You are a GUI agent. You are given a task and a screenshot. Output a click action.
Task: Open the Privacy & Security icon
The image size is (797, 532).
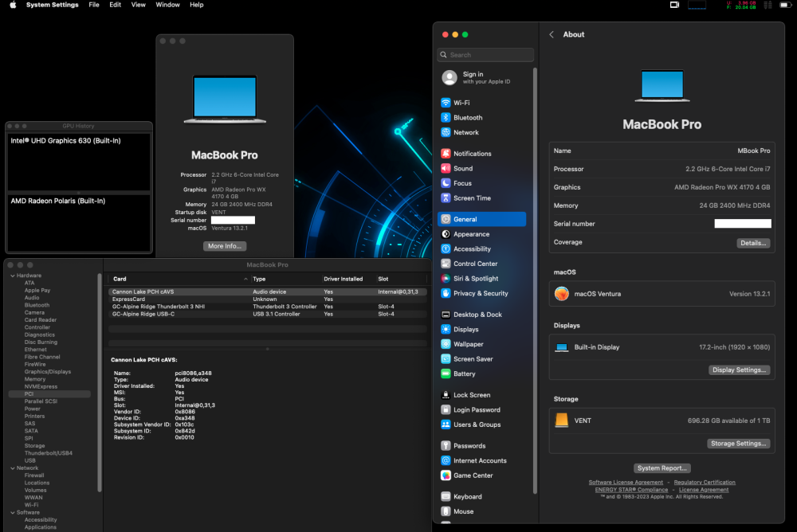(446, 293)
